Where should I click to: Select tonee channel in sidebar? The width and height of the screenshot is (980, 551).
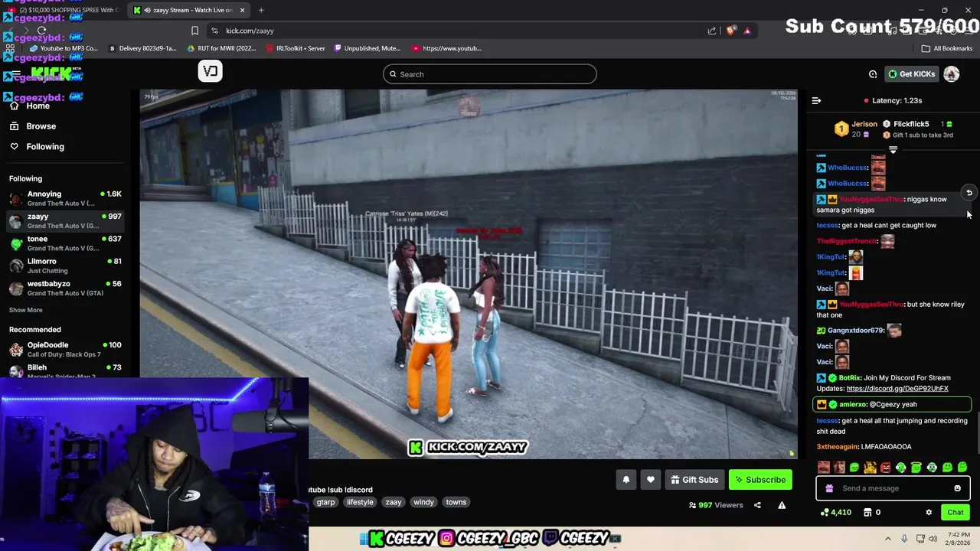tap(65, 243)
